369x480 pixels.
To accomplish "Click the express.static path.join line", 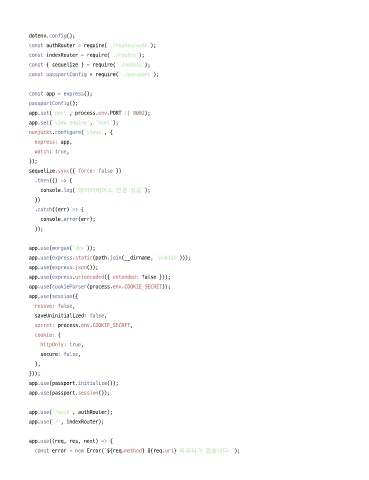I will [110, 258].
